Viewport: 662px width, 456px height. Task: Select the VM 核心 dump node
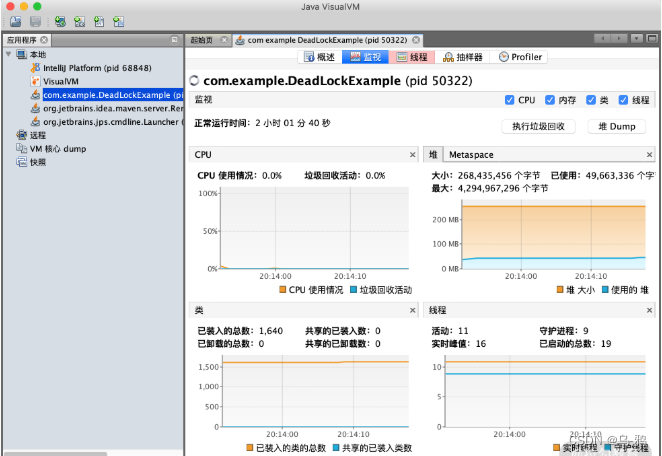point(58,149)
